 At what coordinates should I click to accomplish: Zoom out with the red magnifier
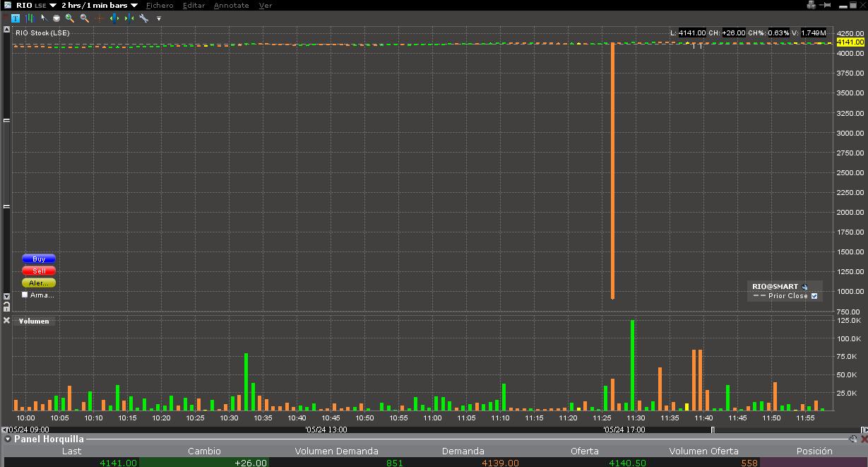(x=85, y=18)
